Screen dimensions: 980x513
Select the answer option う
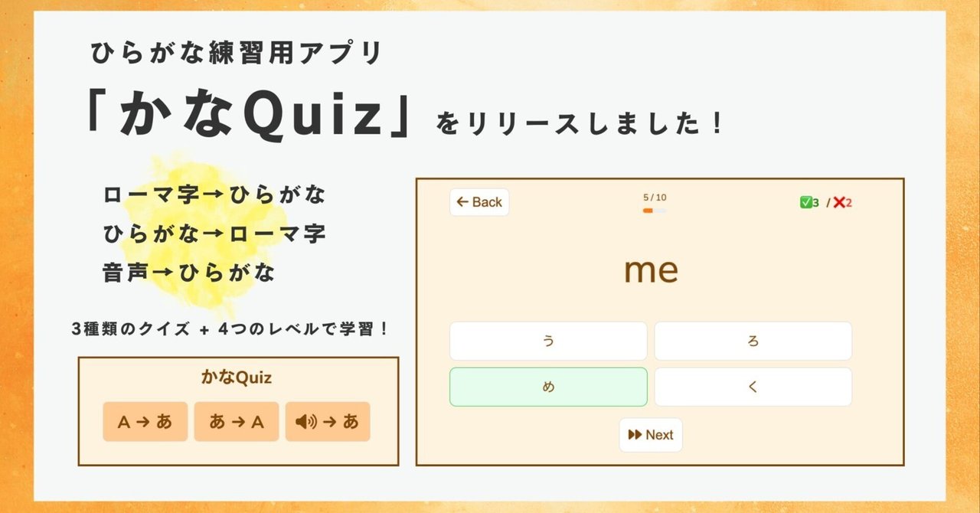tap(548, 341)
